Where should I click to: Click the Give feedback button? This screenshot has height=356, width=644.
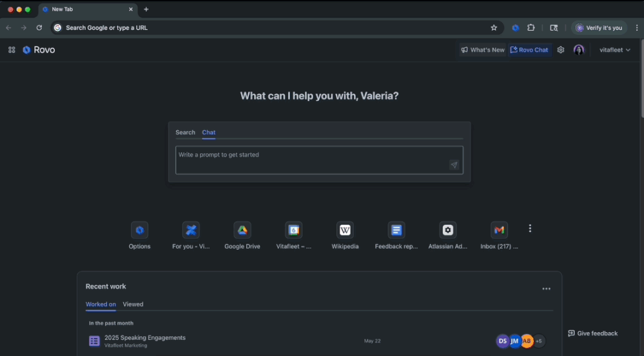pos(592,333)
